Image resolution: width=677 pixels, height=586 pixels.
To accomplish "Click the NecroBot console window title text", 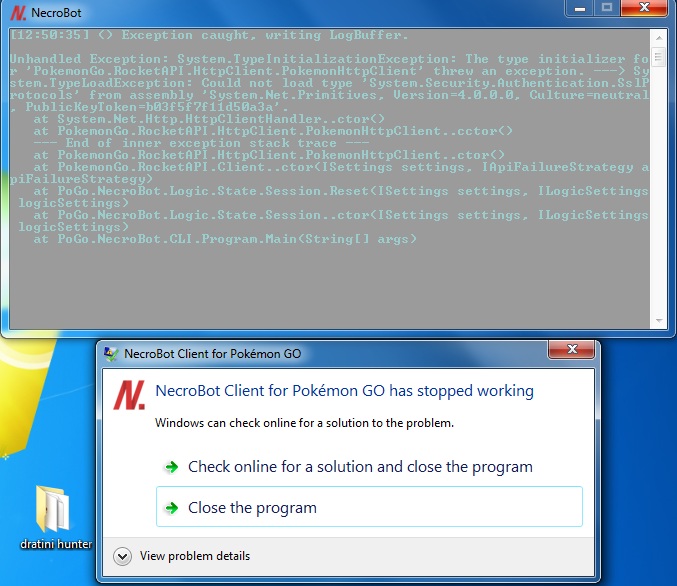I will pos(56,13).
